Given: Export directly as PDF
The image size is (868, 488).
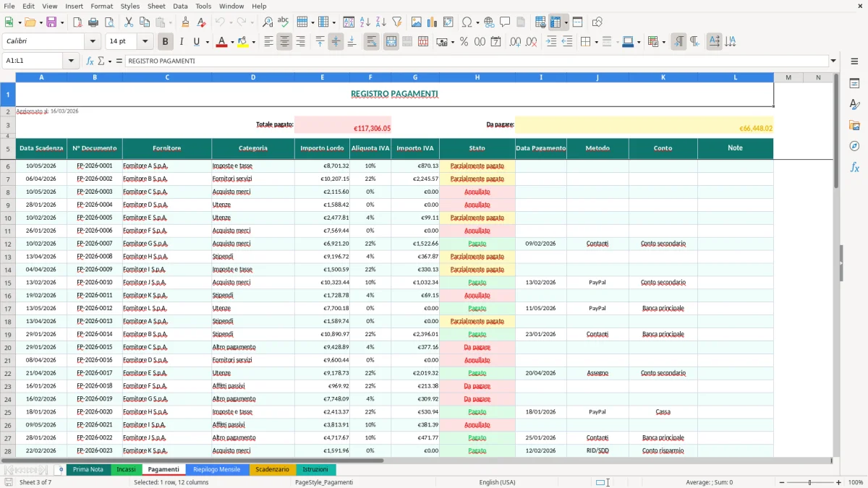Looking at the screenshot, I should [x=77, y=22].
